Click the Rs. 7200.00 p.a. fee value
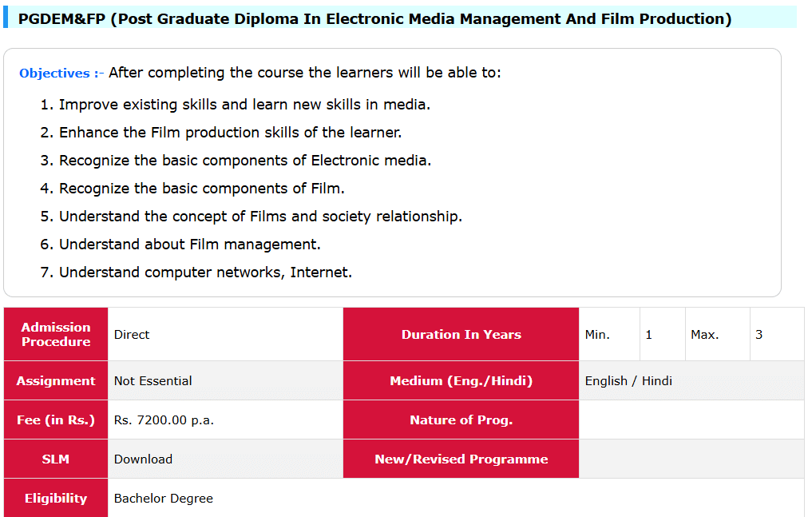This screenshot has height=517, width=812. pyautogui.click(x=164, y=420)
